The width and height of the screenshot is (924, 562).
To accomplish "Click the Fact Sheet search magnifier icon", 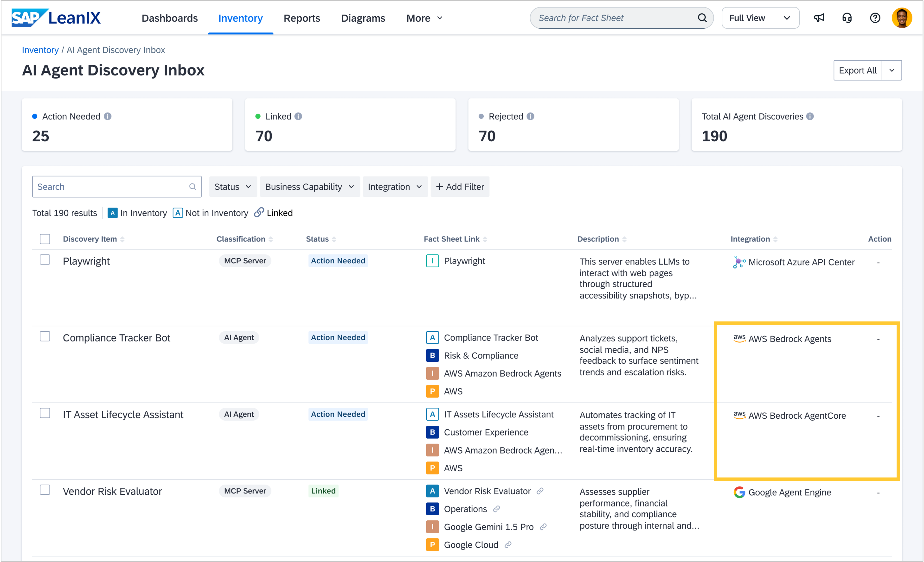I will (702, 18).
